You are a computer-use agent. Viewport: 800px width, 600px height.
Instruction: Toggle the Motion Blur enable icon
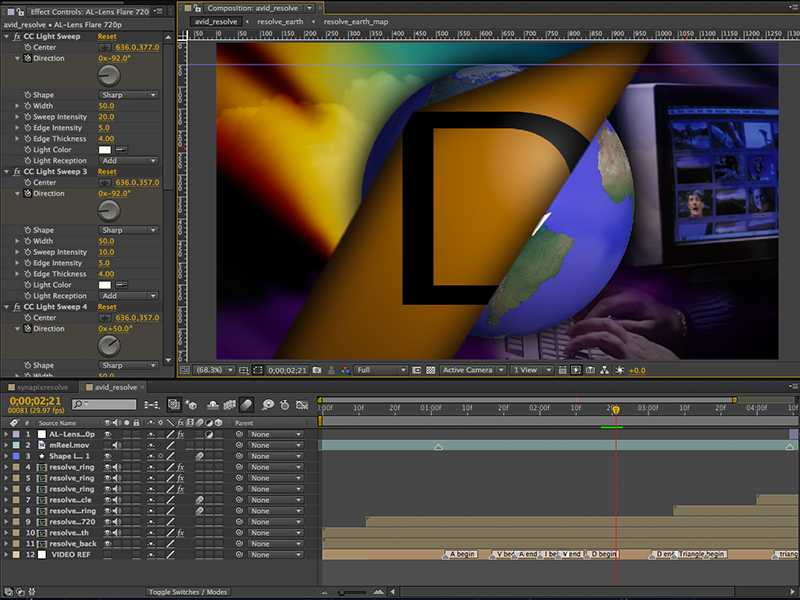(246, 405)
